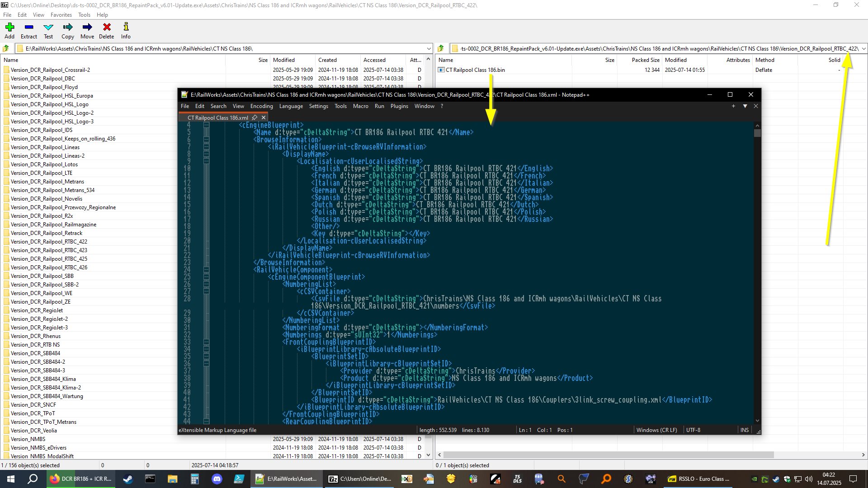
Task: Open the RSSLO Euro Class PDF taskbar item
Action: (699, 479)
